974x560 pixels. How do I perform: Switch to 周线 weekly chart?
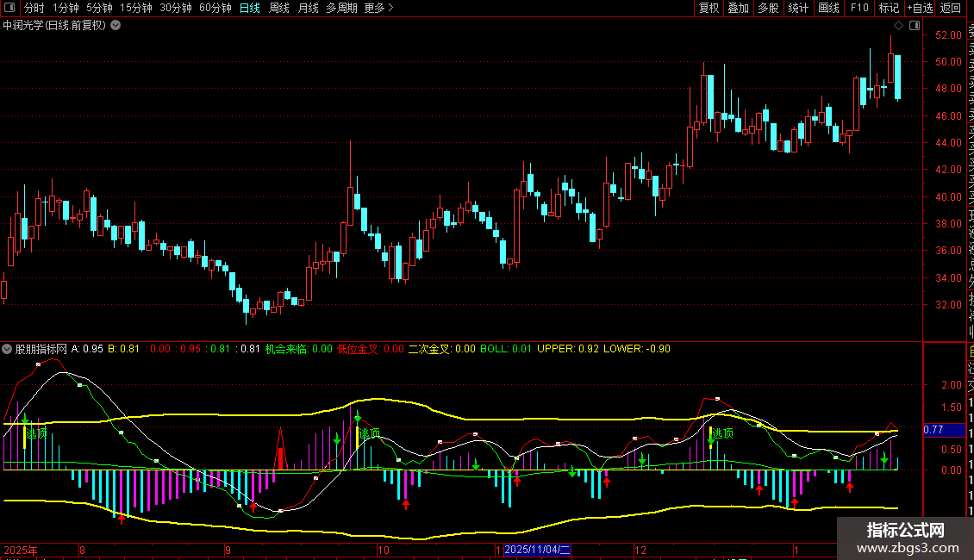(279, 8)
